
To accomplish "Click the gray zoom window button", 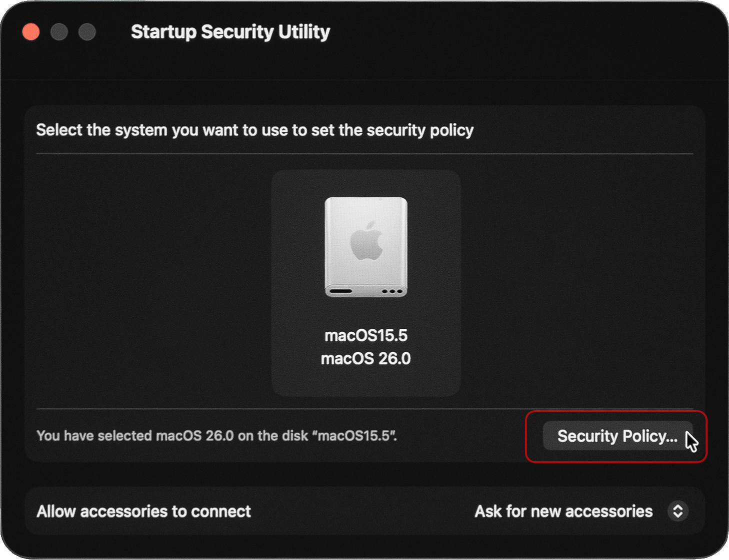I will pyautogui.click(x=87, y=32).
